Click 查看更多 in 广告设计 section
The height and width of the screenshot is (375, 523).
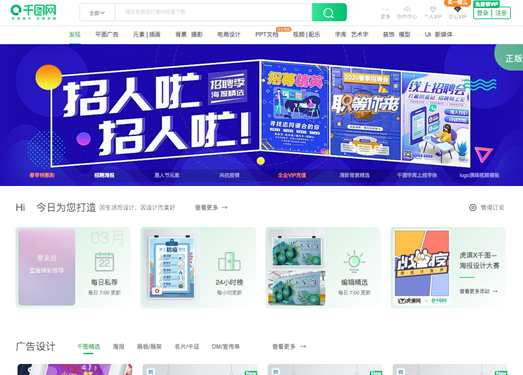[x=289, y=347]
